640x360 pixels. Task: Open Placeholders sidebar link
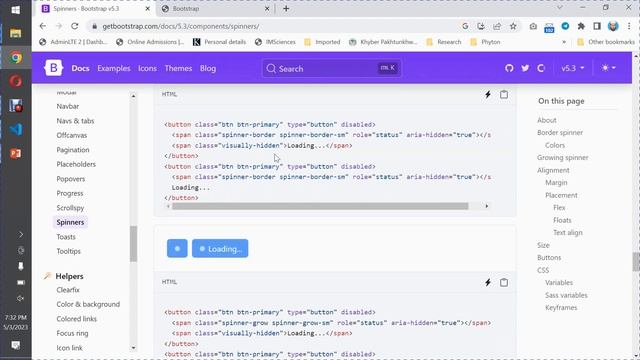click(76, 164)
